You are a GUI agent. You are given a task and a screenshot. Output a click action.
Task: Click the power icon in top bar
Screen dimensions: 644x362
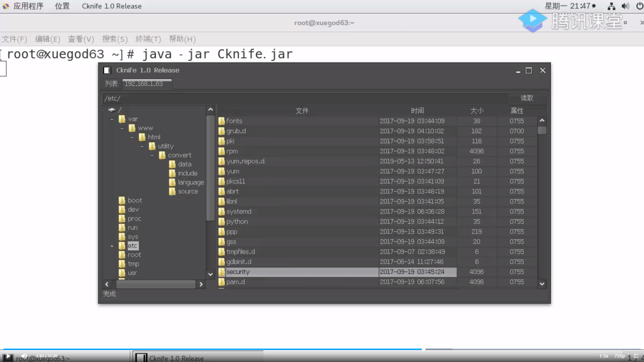(x=640, y=6)
